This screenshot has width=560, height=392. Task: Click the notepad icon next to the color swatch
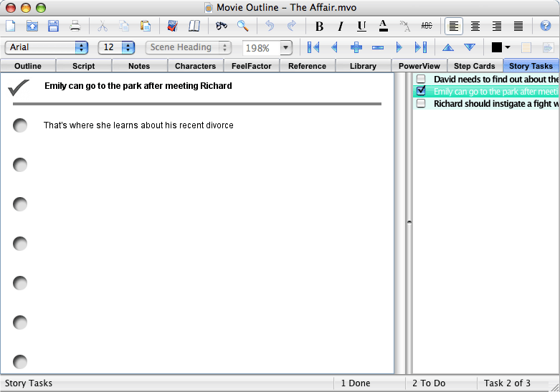[x=526, y=47]
